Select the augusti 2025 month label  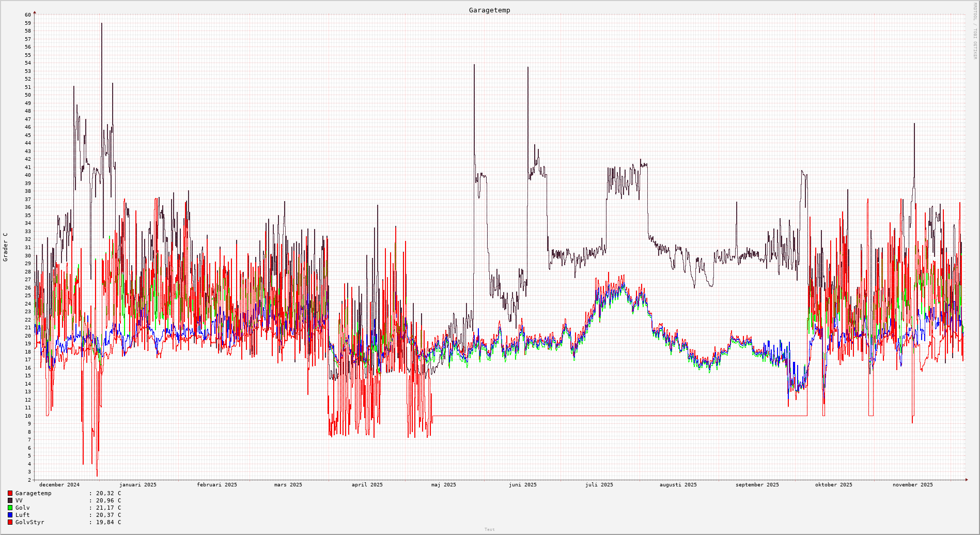pyautogui.click(x=678, y=485)
